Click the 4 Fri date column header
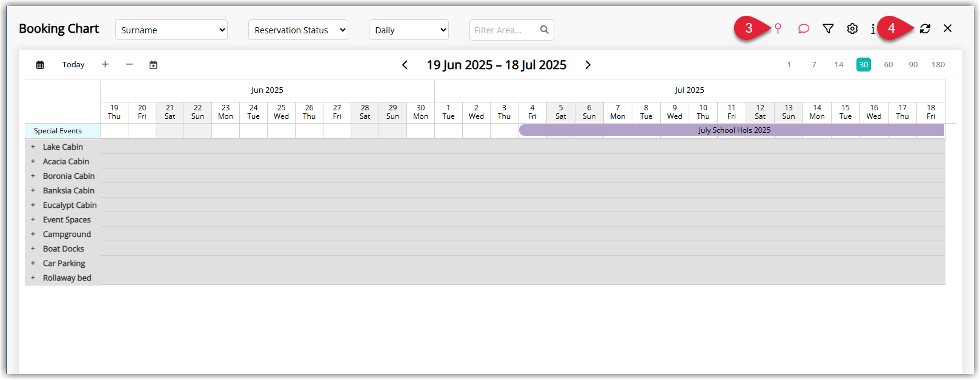This screenshot has height=380, width=980. point(532,112)
